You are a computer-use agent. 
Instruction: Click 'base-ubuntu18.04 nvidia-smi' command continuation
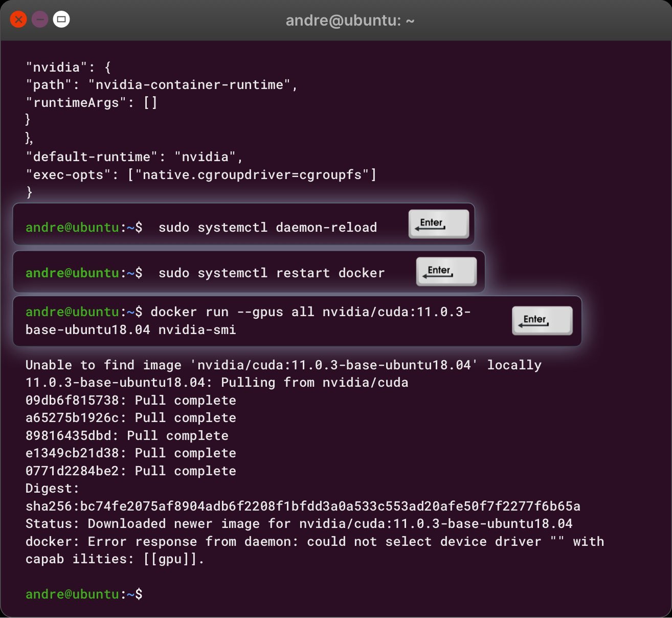131,329
